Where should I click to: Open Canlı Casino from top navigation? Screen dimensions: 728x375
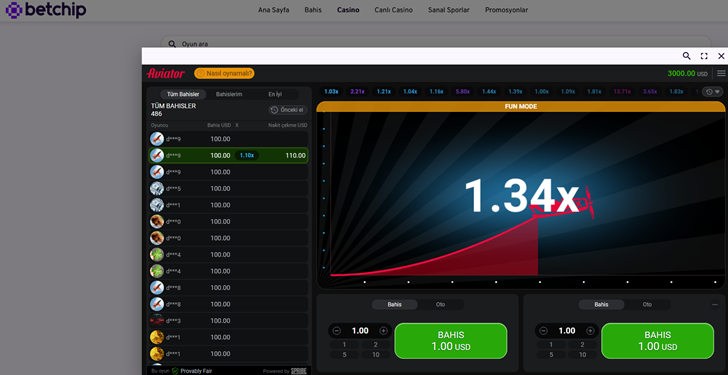[393, 10]
